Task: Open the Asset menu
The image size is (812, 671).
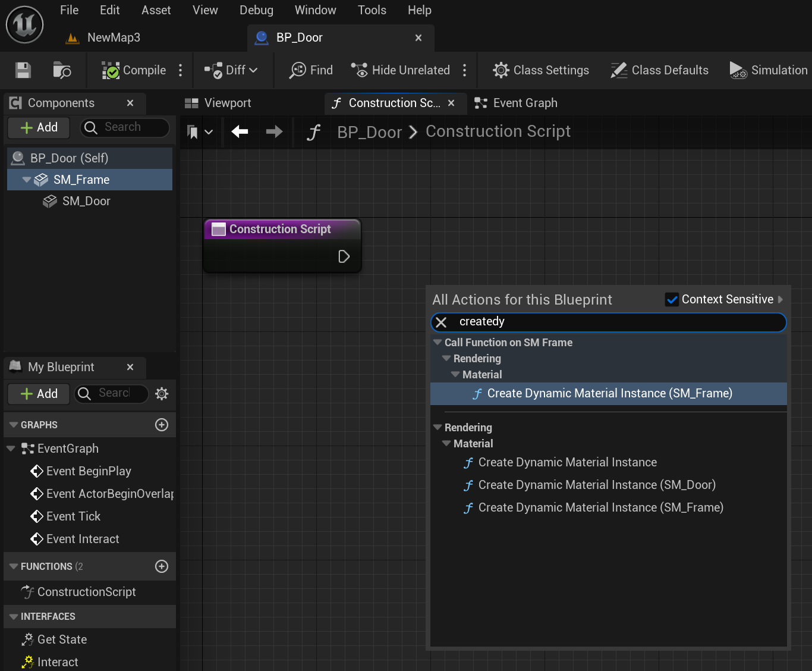Action: pos(156,10)
